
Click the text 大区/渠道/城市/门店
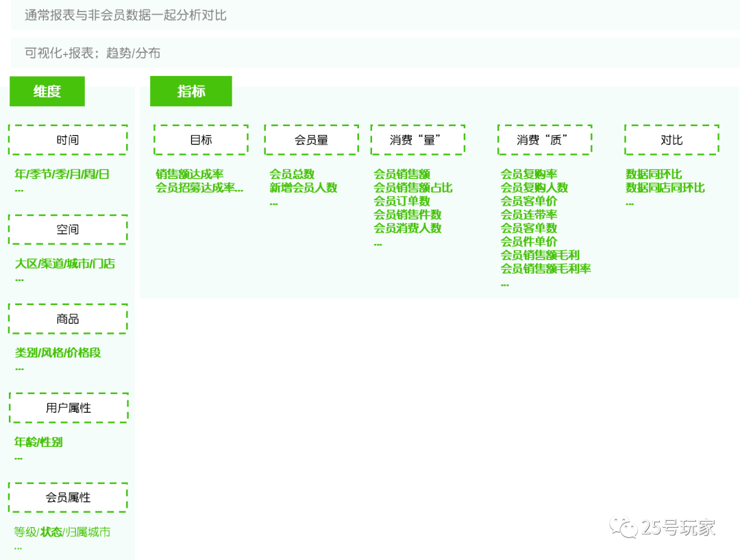64,263
